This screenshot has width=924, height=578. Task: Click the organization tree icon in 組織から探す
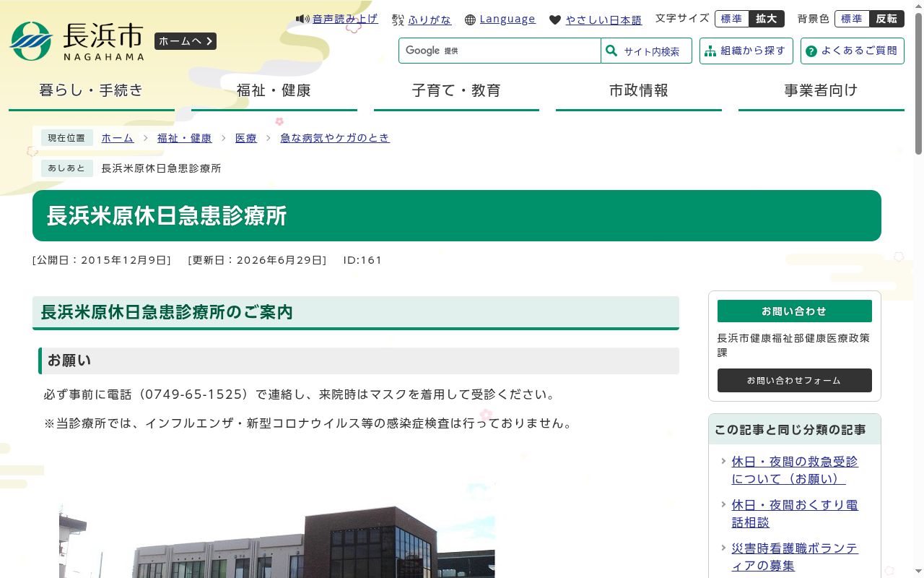(710, 51)
